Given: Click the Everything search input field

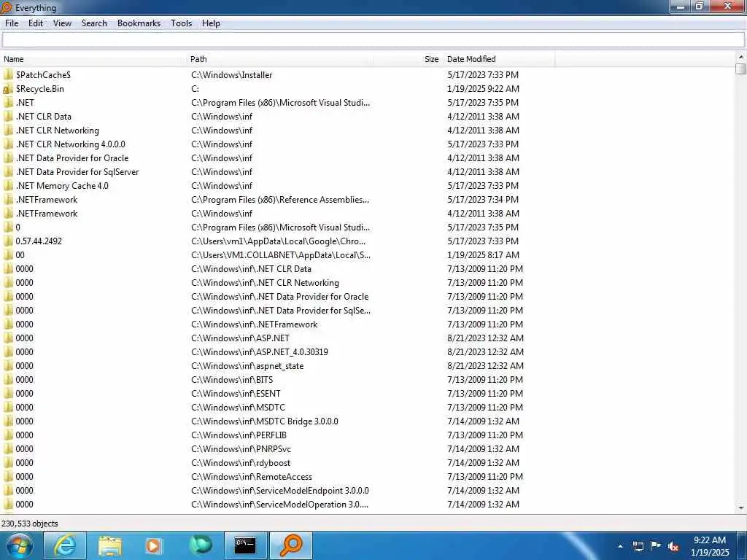Looking at the screenshot, I should tap(373, 40).
